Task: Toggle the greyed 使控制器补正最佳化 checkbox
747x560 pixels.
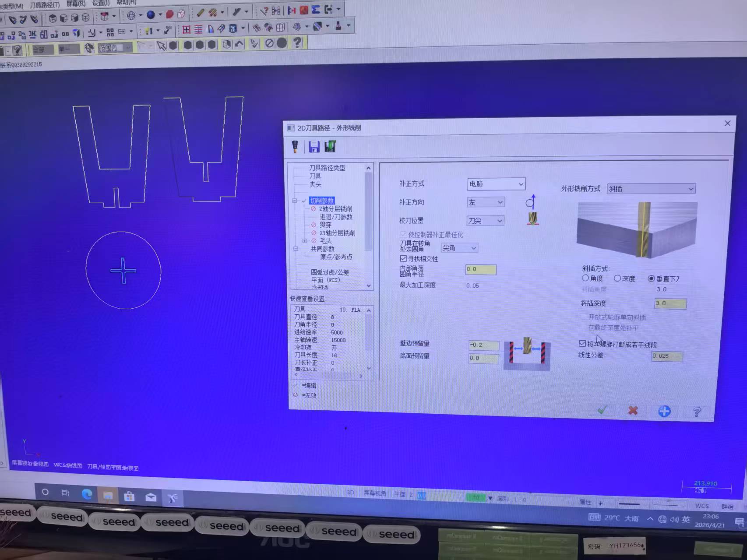Action: pyautogui.click(x=403, y=234)
